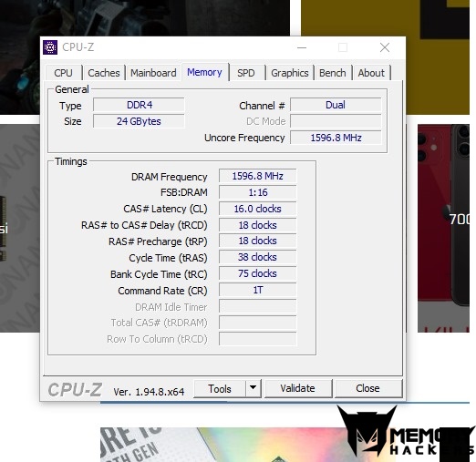Click the tRCD 18 clocks value
476x462 pixels.
point(257,225)
